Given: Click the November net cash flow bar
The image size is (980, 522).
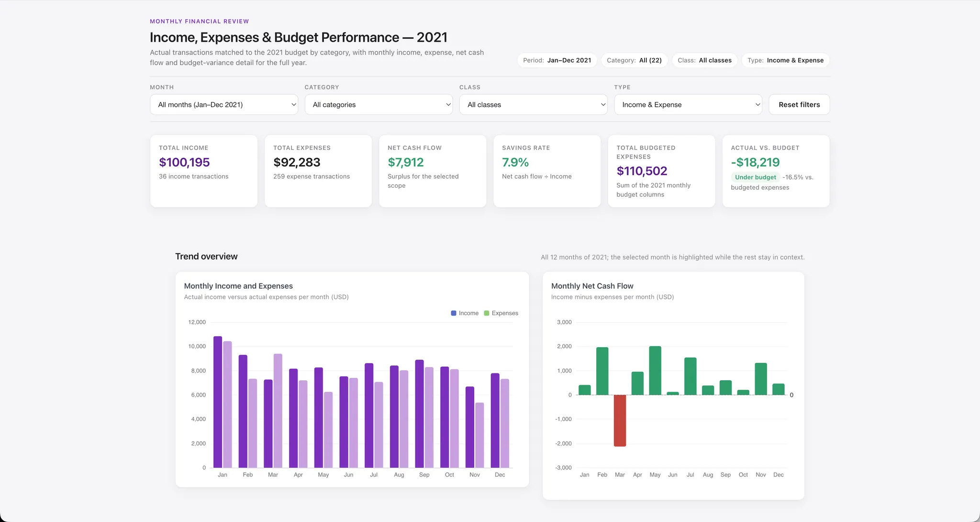Looking at the screenshot, I should point(761,379).
